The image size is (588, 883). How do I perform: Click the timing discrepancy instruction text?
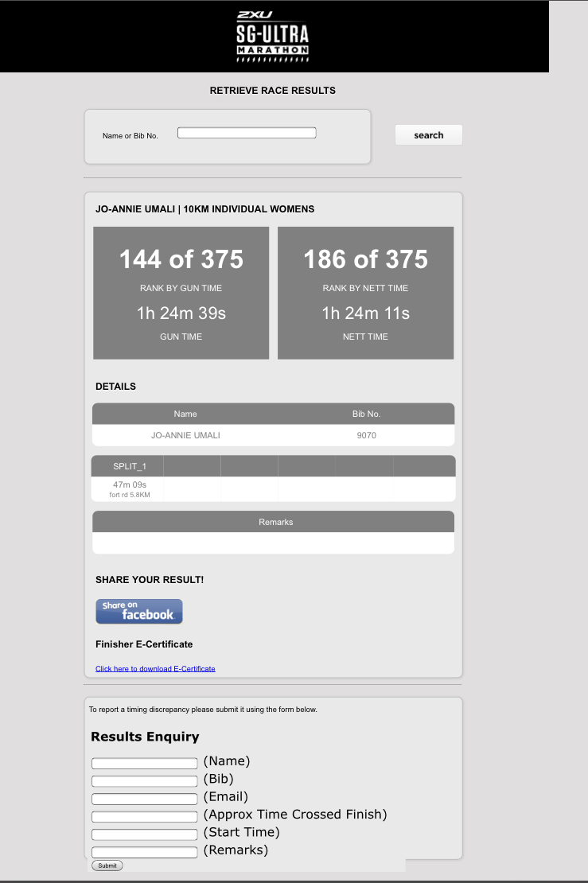pyautogui.click(x=203, y=710)
